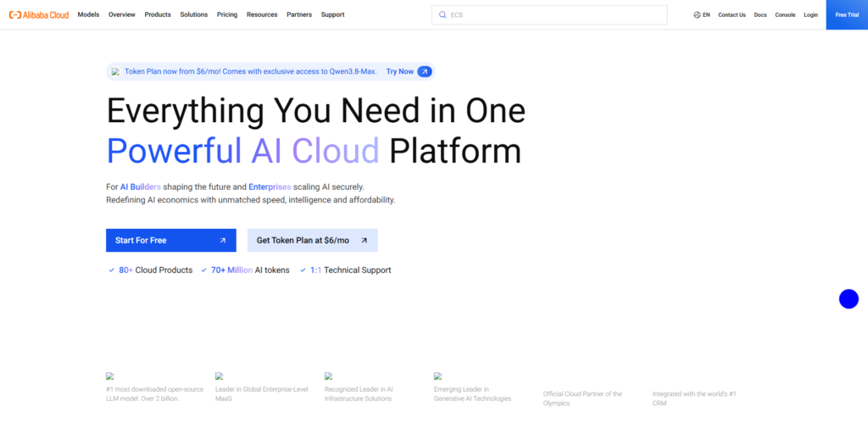
Task: Click the '1:1 Technical Support' text
Action: [350, 271]
